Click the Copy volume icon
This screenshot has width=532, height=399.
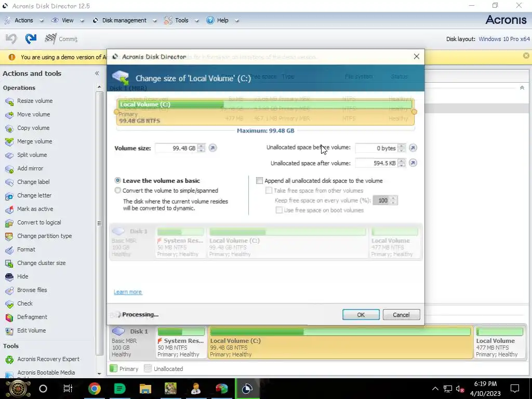pyautogui.click(x=9, y=128)
